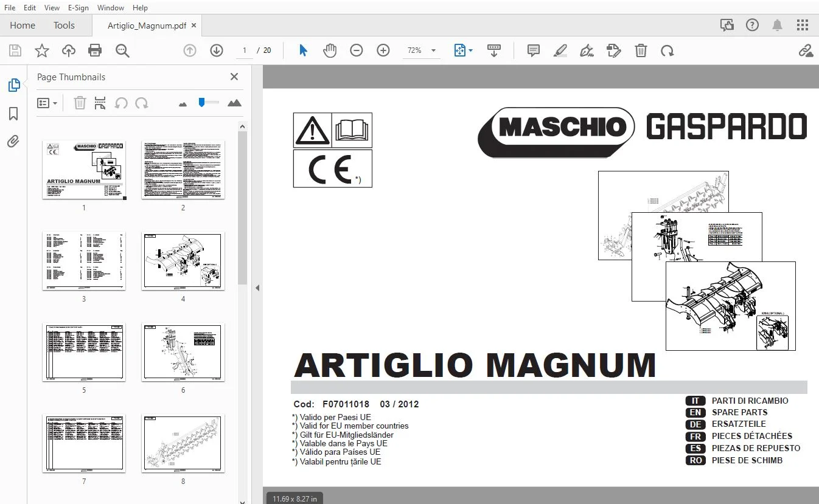Select page 7 thumbnail

[x=83, y=444]
